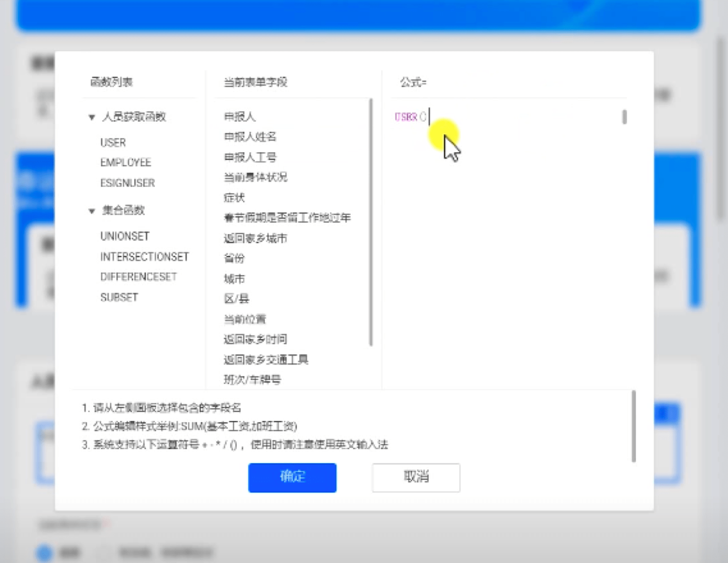Select the 当前位置 field

pos(245,319)
